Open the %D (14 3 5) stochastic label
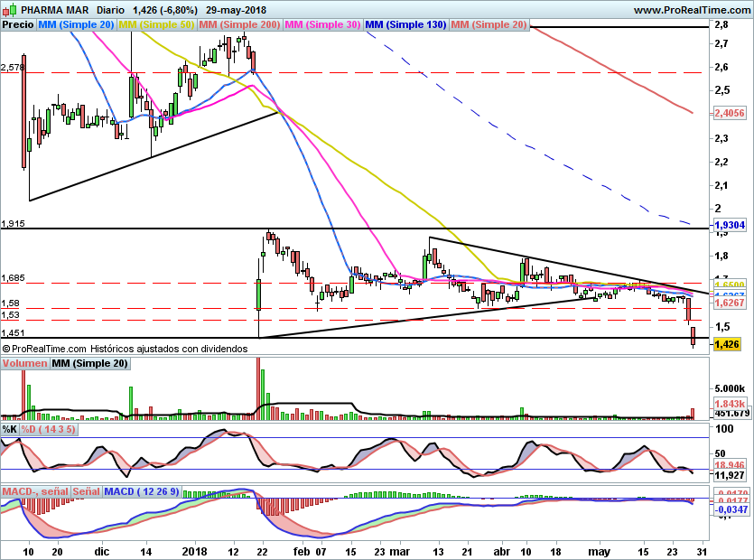Image resolution: width=754 pixels, height=560 pixels. [48, 429]
